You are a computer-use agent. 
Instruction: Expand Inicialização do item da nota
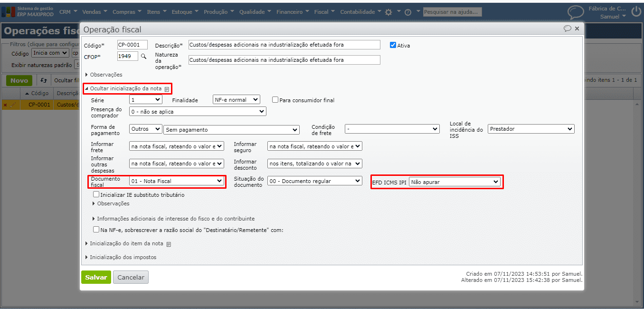pos(124,243)
